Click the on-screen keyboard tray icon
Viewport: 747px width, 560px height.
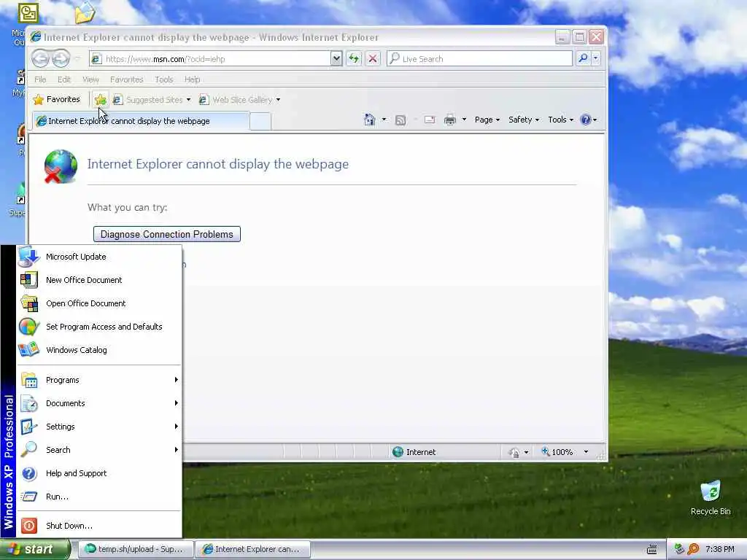(652, 549)
